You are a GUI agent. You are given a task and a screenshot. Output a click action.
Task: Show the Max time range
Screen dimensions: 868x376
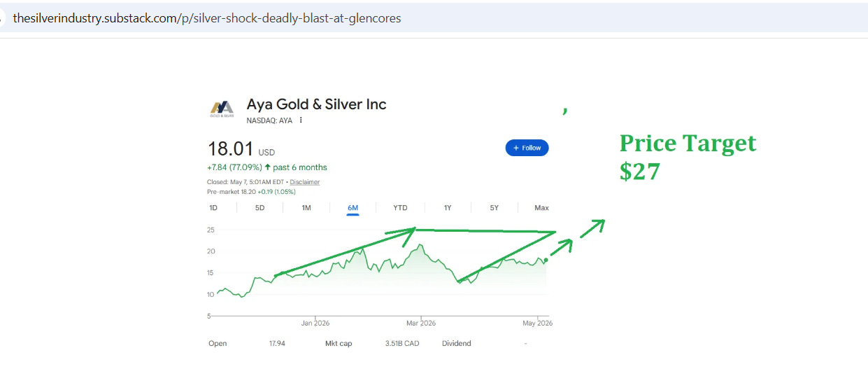tap(541, 208)
